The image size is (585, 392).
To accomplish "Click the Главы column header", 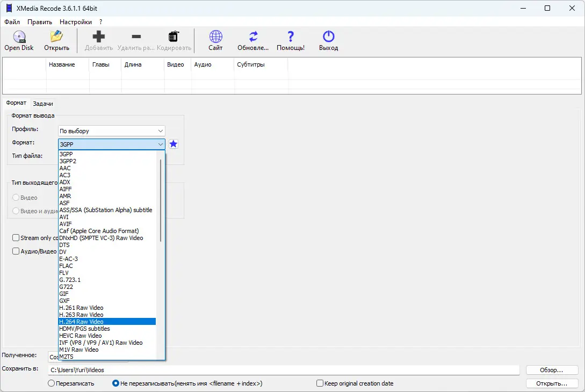I will coord(105,64).
